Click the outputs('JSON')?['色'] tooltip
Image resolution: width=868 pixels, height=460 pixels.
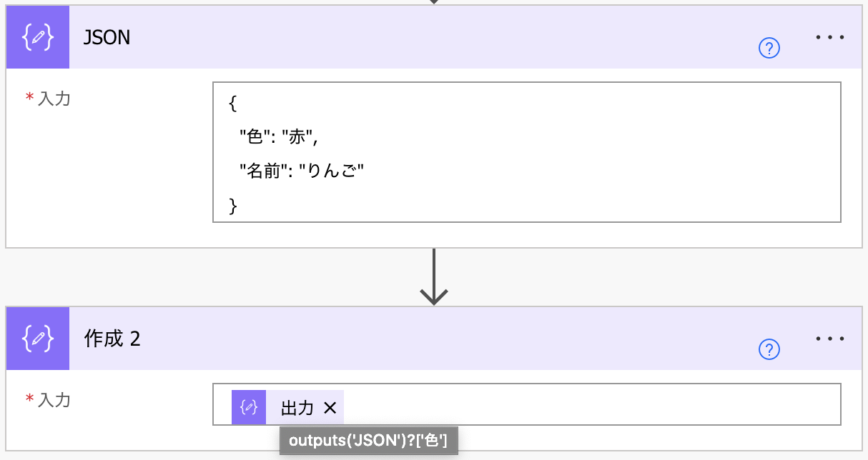point(368,441)
